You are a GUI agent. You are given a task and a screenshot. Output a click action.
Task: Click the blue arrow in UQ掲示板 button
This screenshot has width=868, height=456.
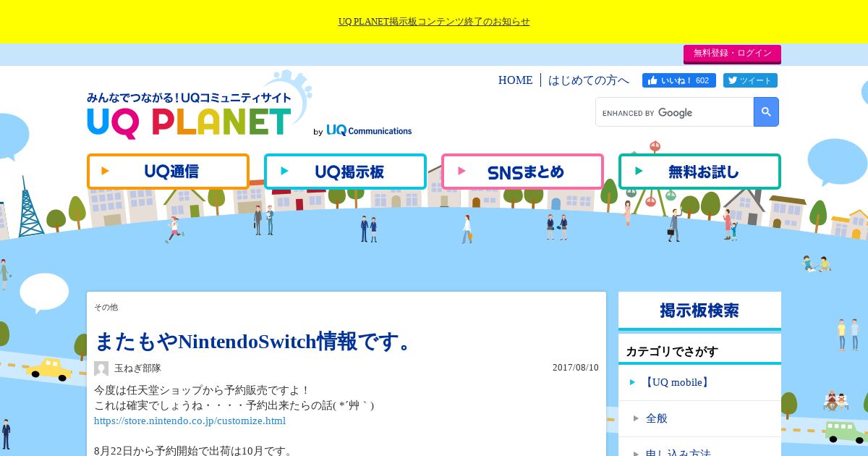point(285,172)
